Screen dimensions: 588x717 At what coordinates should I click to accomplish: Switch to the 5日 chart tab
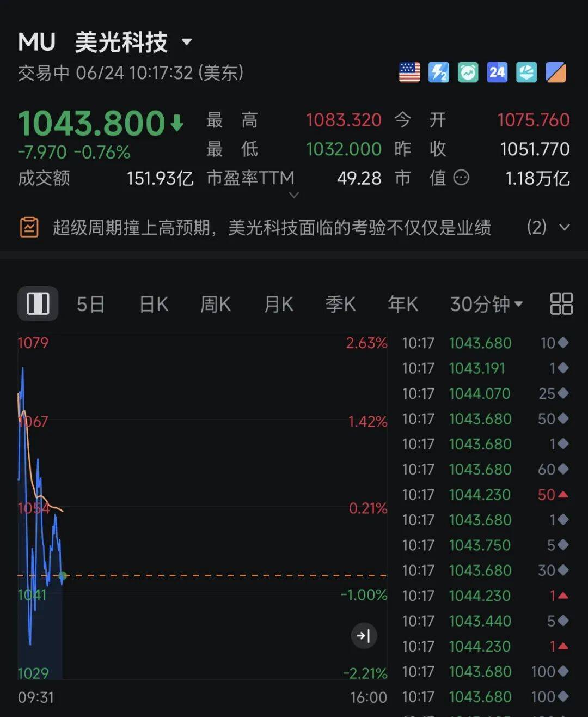click(90, 304)
